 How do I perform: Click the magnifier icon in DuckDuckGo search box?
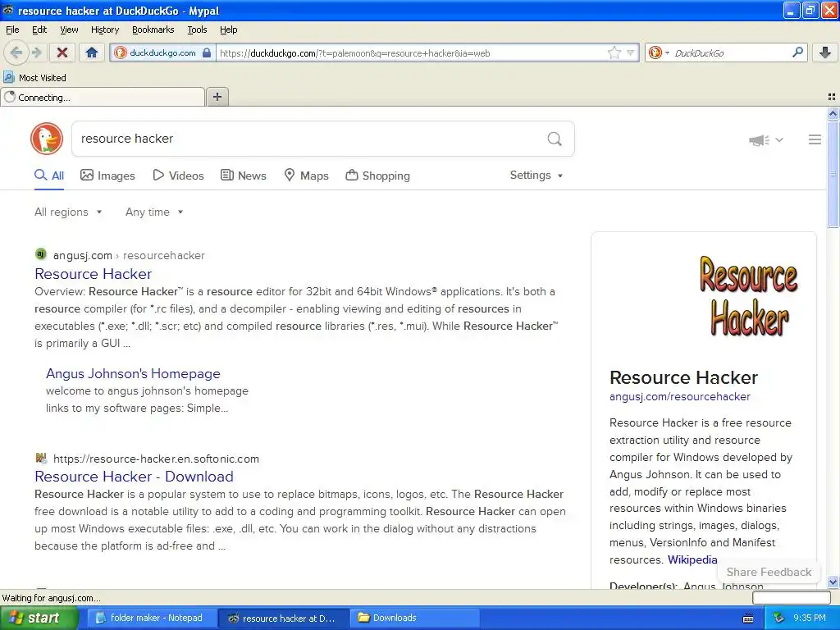click(555, 139)
